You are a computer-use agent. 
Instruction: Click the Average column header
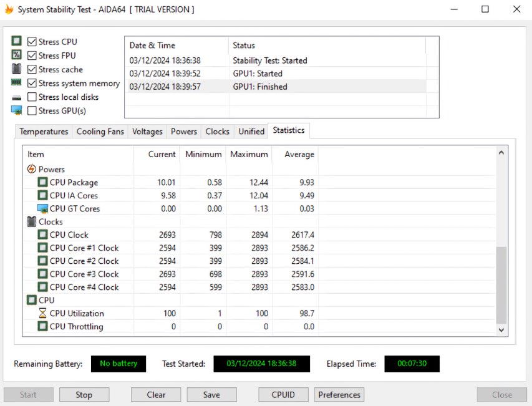pos(295,154)
